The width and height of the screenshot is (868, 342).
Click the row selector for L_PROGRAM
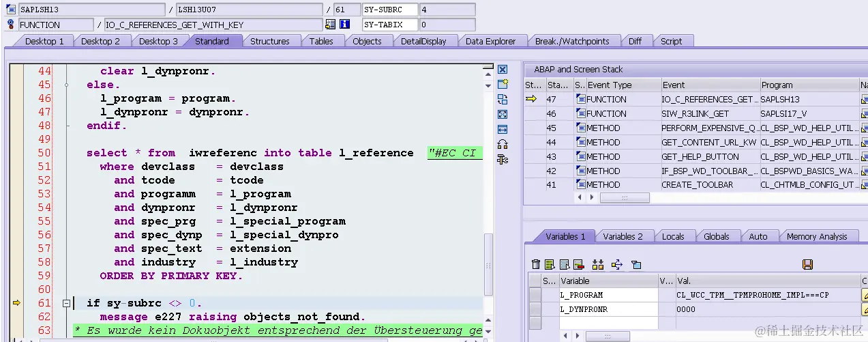535,295
